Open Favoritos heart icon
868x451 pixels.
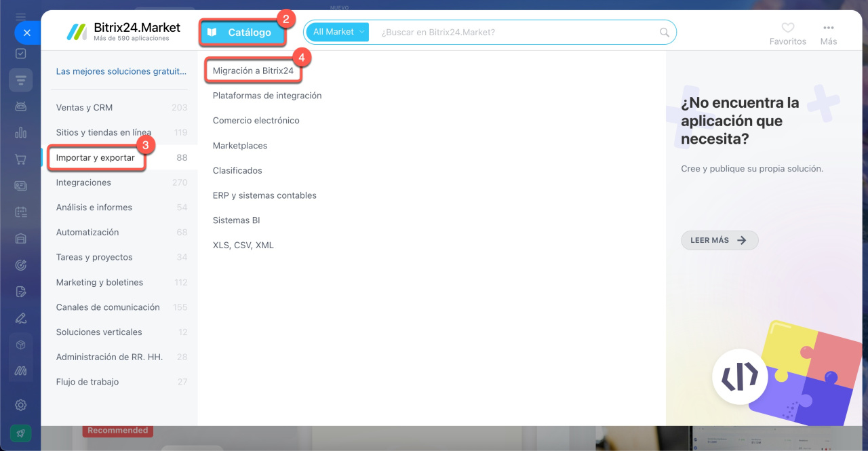(788, 28)
